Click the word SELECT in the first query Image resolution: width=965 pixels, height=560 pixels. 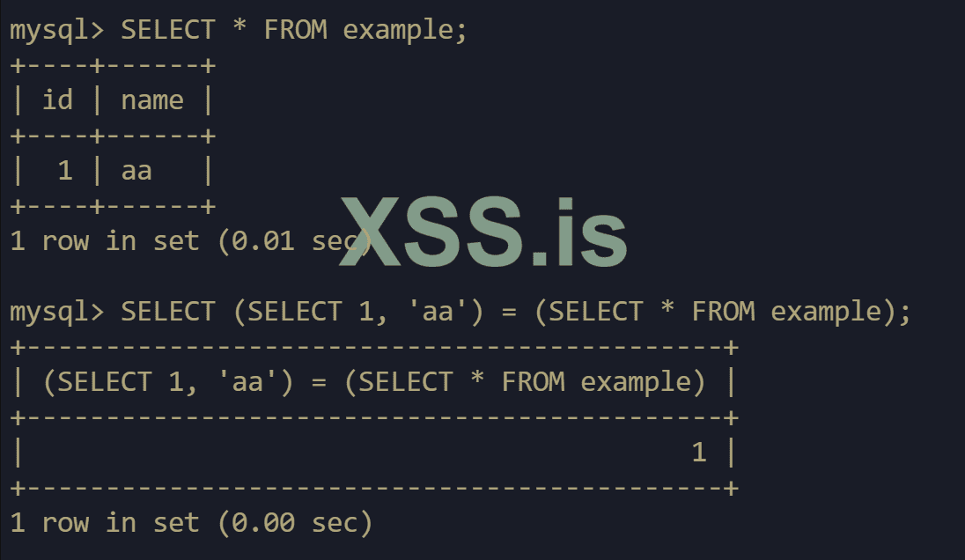point(167,30)
